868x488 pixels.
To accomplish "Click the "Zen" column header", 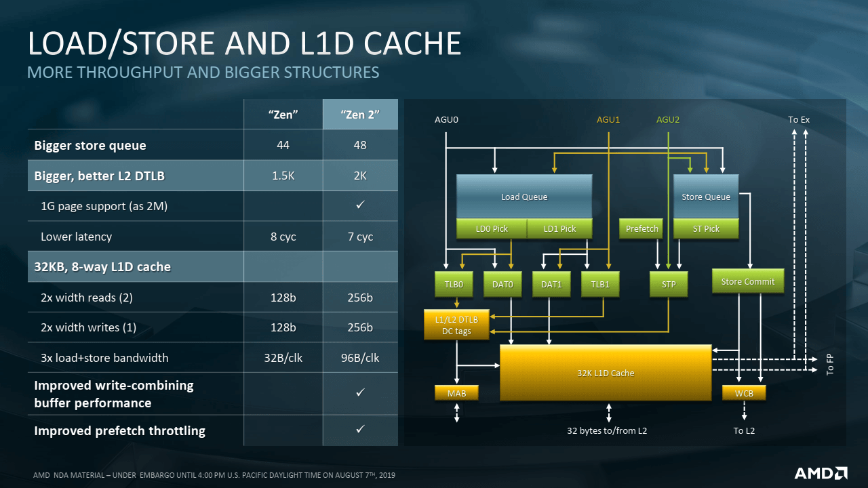I will click(283, 114).
